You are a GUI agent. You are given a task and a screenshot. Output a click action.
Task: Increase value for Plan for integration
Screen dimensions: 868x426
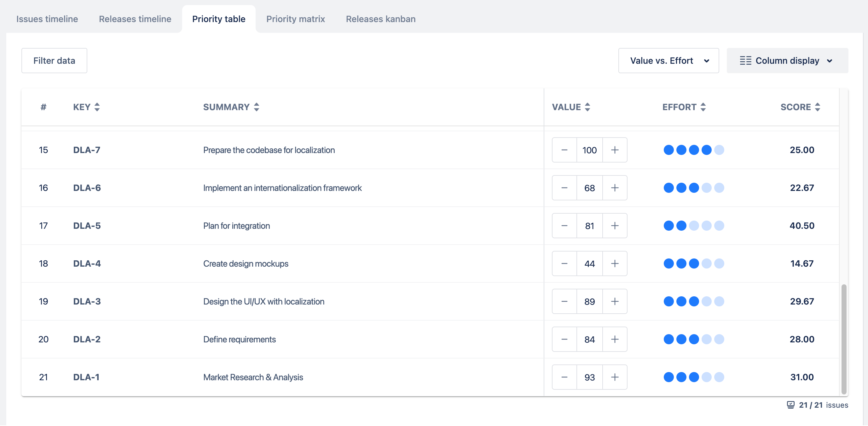(x=615, y=226)
